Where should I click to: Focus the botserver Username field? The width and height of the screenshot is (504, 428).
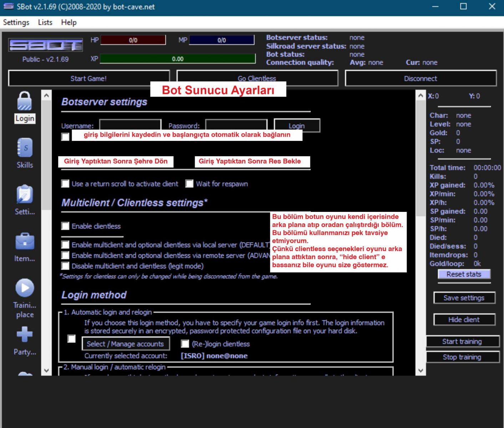130,125
